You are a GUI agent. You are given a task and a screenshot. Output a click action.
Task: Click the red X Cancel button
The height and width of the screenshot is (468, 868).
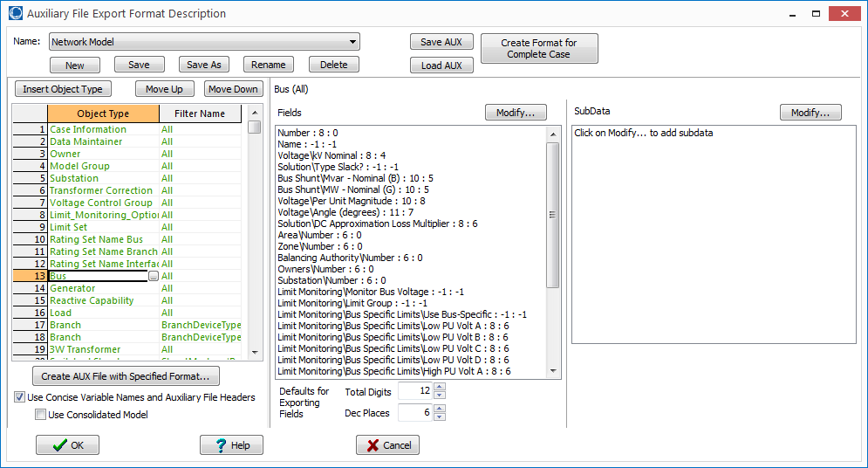(x=387, y=445)
